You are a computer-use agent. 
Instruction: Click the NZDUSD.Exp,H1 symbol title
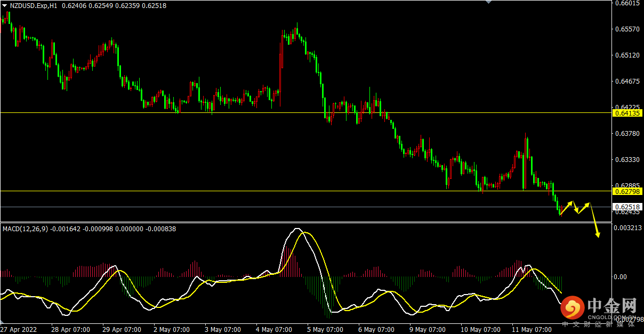click(34, 5)
